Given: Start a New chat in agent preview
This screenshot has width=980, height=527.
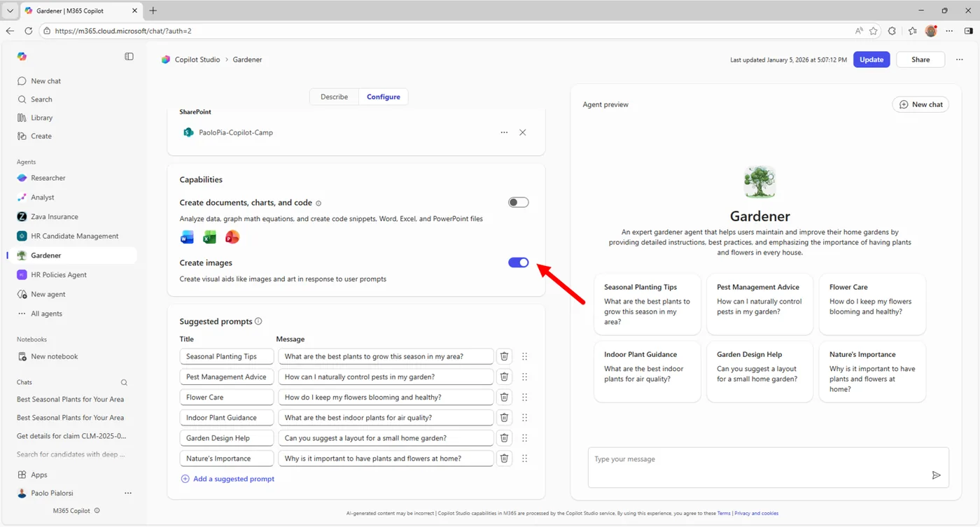Looking at the screenshot, I should click(x=920, y=104).
